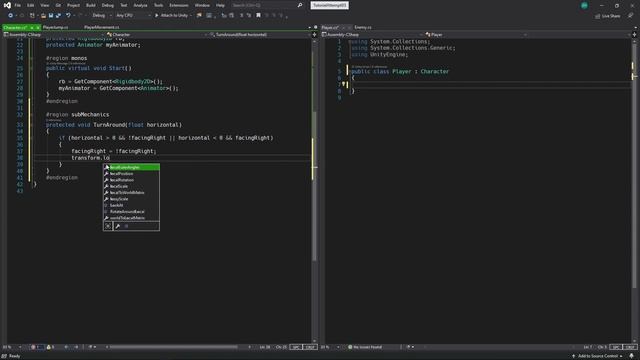
Task: Switch to the Player.cs tab
Action: tap(330, 27)
